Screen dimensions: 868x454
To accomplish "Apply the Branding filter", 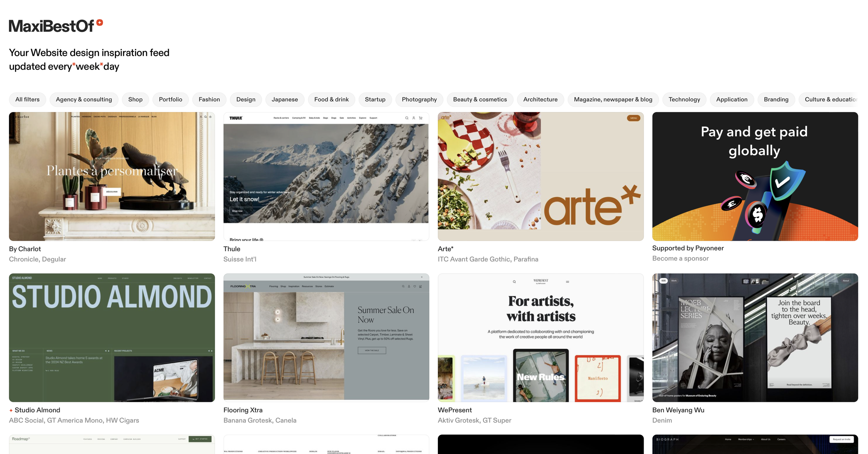I will pyautogui.click(x=776, y=99).
